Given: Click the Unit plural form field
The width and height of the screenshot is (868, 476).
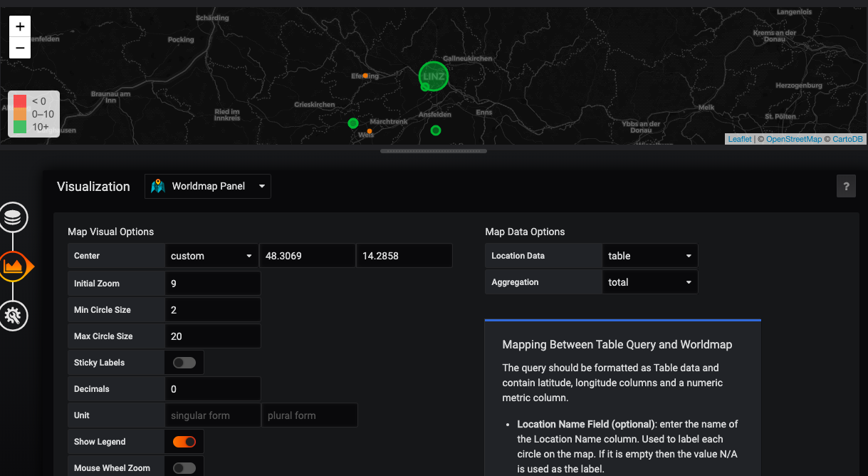Looking at the screenshot, I should point(309,415).
